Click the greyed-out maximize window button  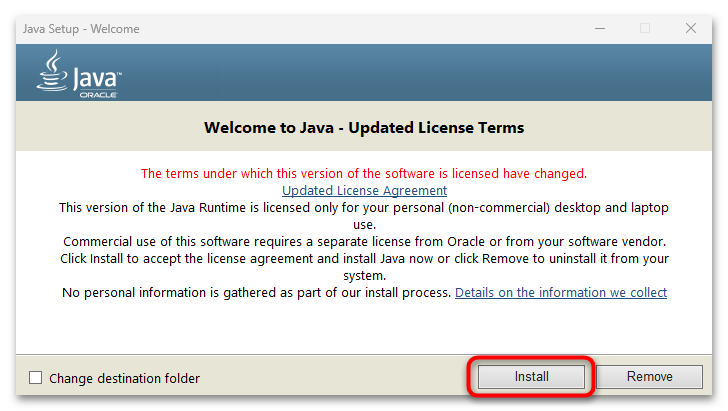pyautogui.click(x=645, y=28)
